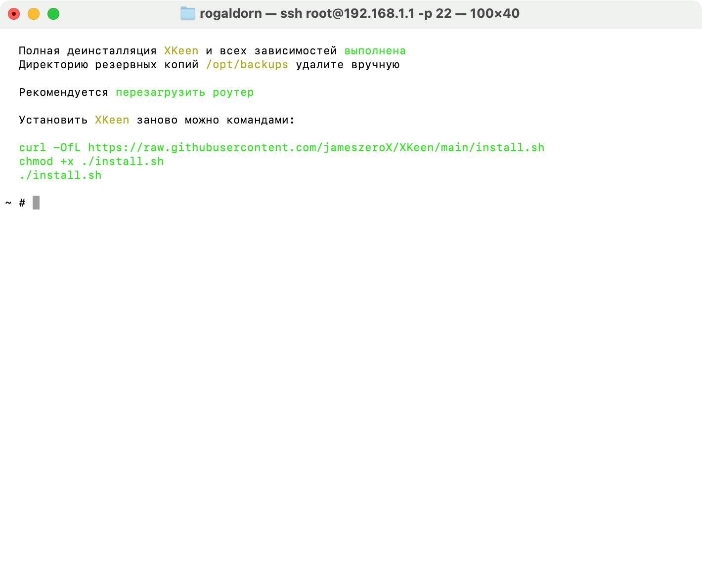Click the gray cursor block at the prompt

[36, 203]
